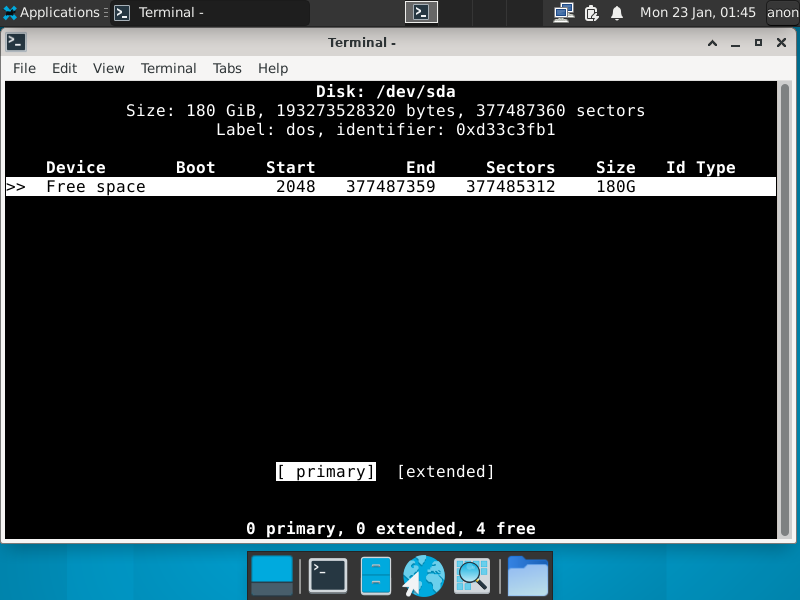Click the End value 377487359
Screen dimensions: 800x600
point(391,187)
